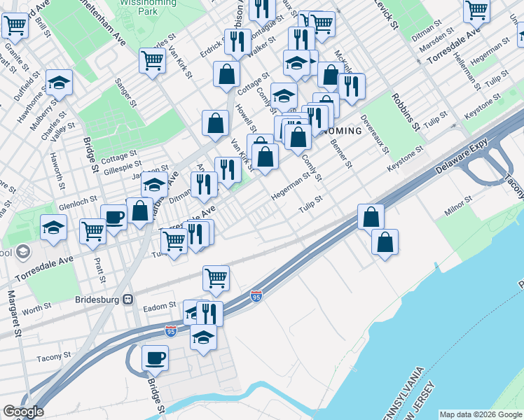
Task: Click the Haworth St street label
Action: pyautogui.click(x=57, y=171)
